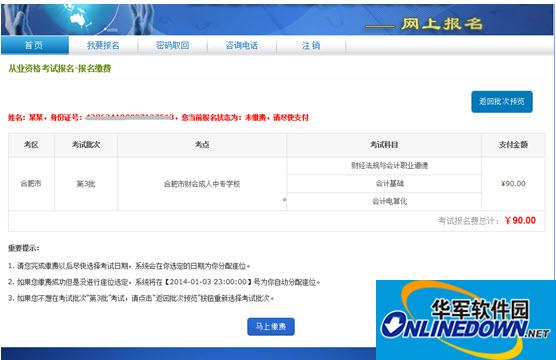Open the 首页 home tab
This screenshot has width=556, height=360.
[34, 45]
